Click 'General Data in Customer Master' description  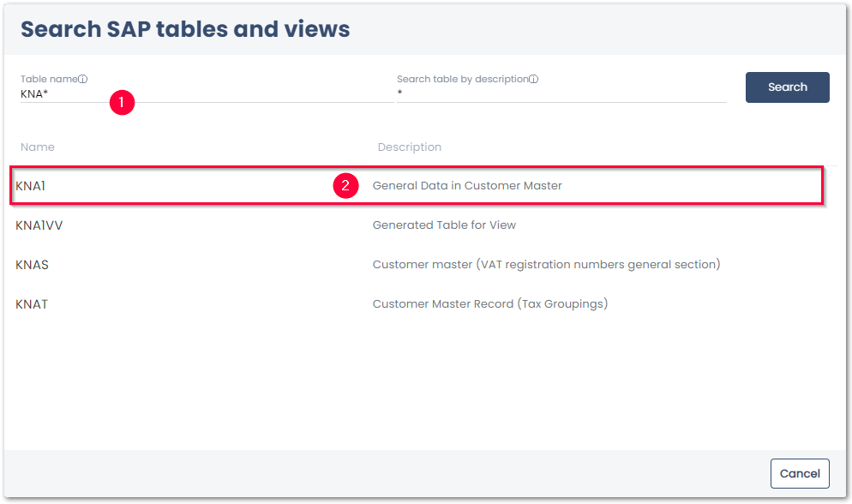coord(467,186)
